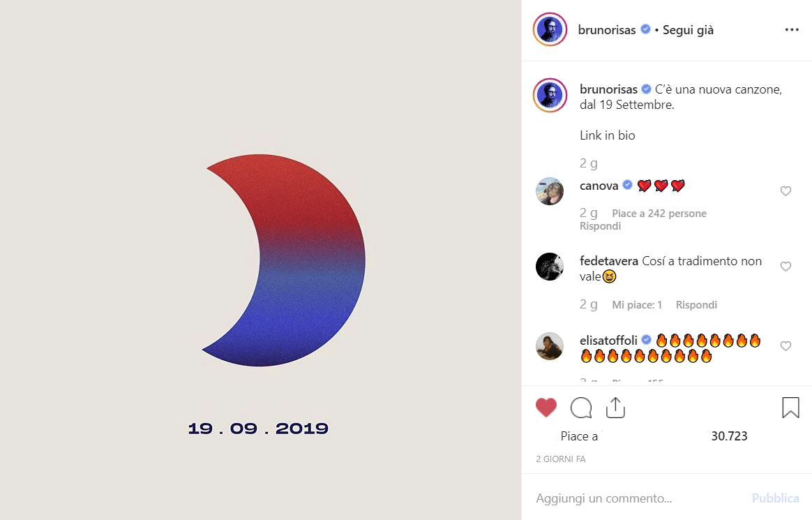Unlike the post with the red heart
Viewport: 812px width, 520px height.
coord(546,408)
